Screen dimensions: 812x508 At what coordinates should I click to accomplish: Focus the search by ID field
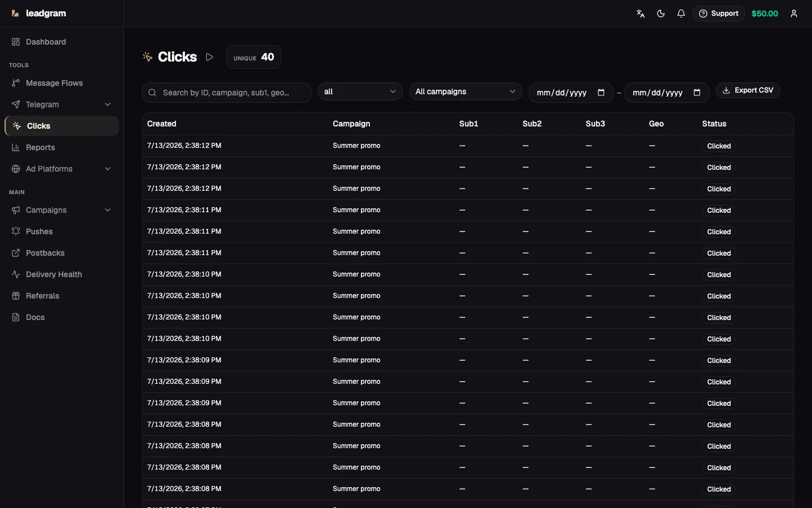click(x=227, y=93)
